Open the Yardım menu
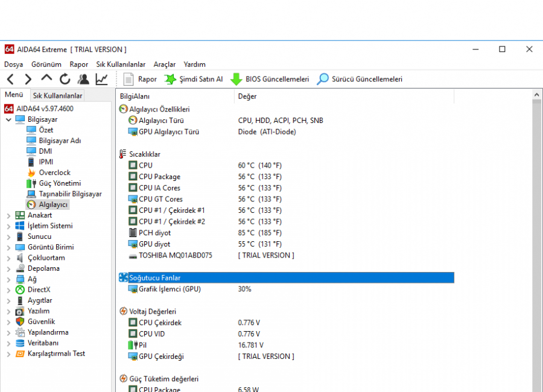 click(x=195, y=65)
